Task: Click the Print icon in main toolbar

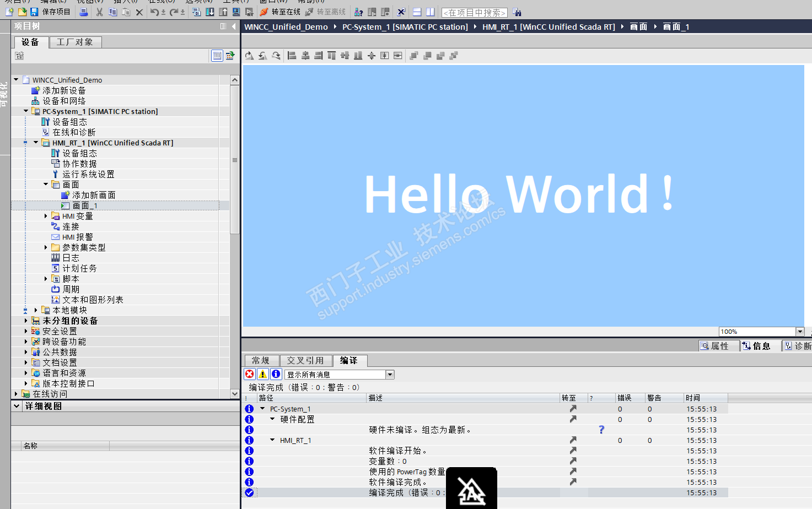Action: 83,12
